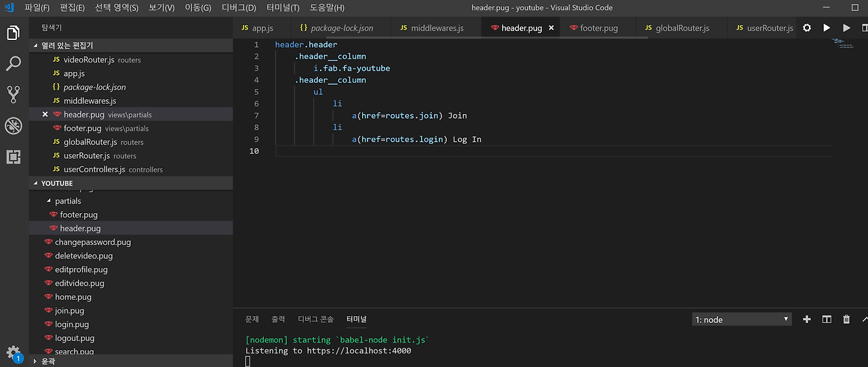Open logout.pug in file tree
This screenshot has height=367, width=868.
(x=132, y=338)
